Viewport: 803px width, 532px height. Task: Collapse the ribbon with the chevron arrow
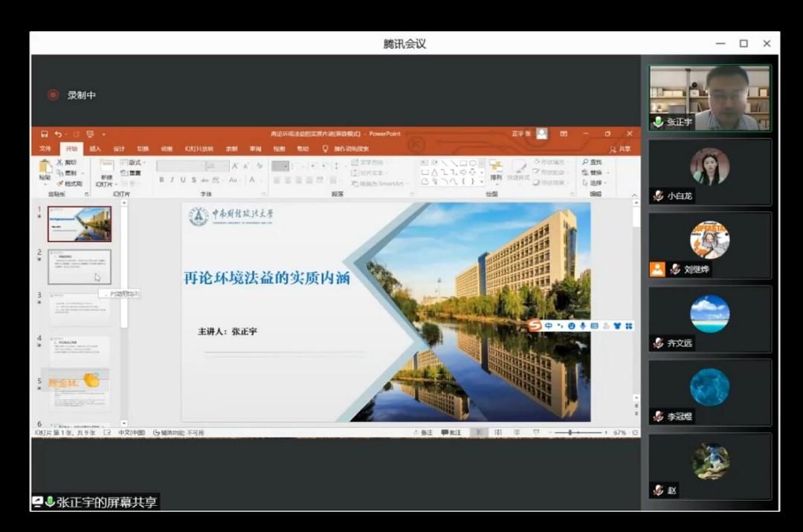tap(634, 195)
